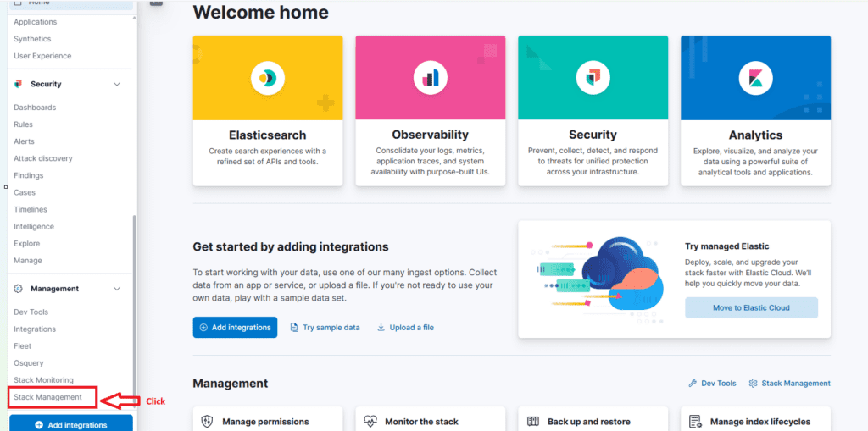Click the Security shield icon

point(593,78)
